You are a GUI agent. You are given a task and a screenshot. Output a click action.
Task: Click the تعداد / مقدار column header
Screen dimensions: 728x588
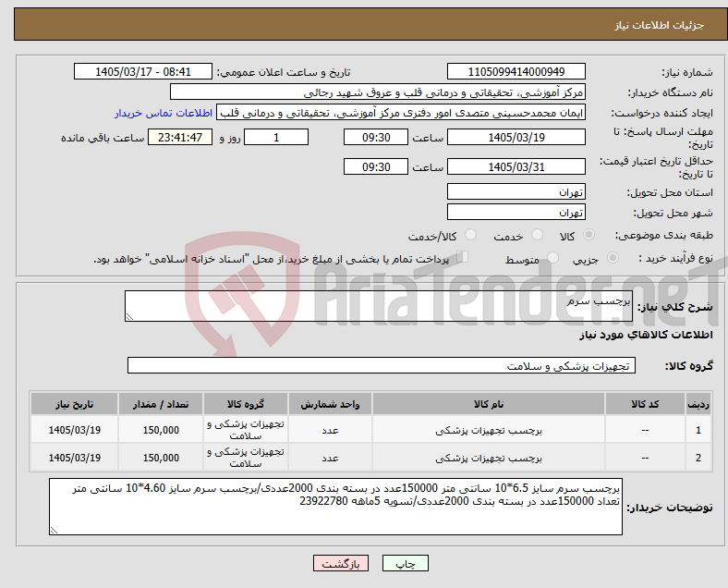pyautogui.click(x=161, y=404)
